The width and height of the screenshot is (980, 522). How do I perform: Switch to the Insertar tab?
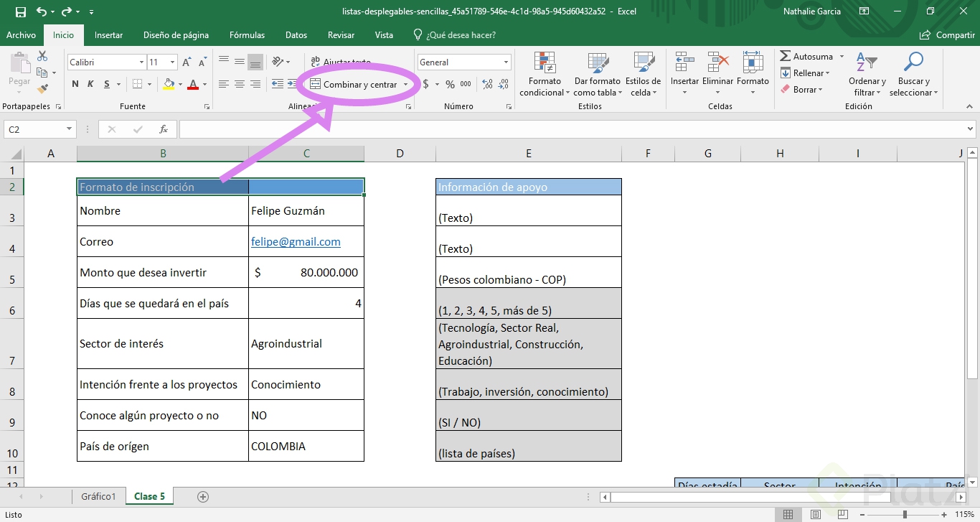tap(108, 34)
